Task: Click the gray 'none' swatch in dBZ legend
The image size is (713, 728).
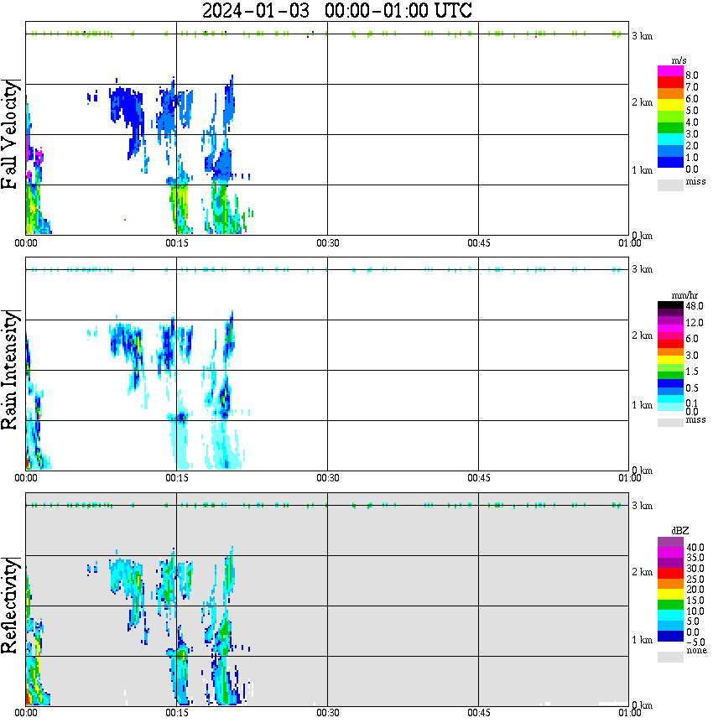Action: pos(670,657)
